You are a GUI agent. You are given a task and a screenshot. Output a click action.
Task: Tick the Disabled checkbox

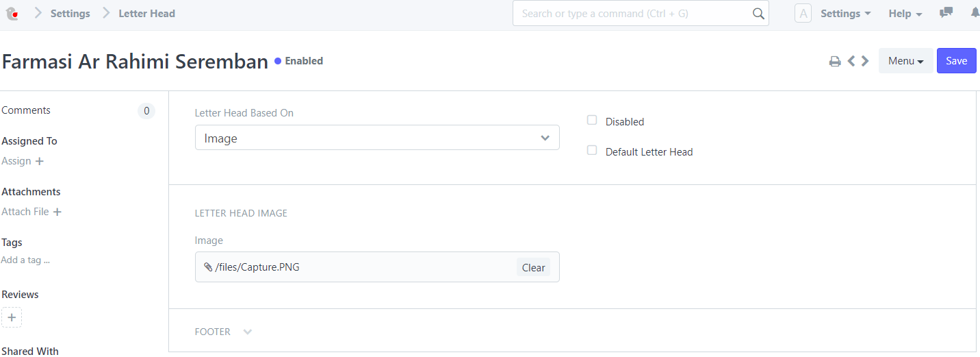[592, 120]
